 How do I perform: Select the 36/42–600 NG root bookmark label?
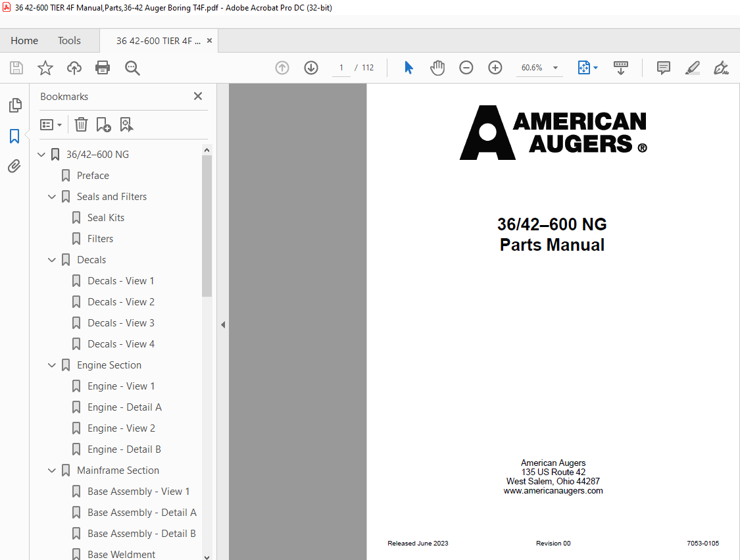tap(98, 155)
